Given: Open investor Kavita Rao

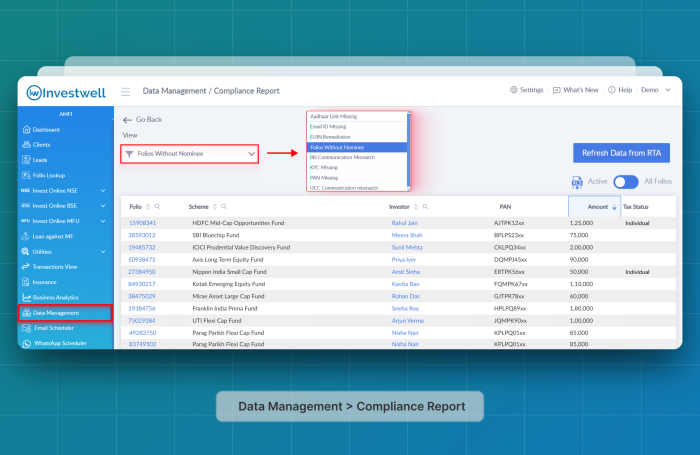Looking at the screenshot, I should [405, 284].
